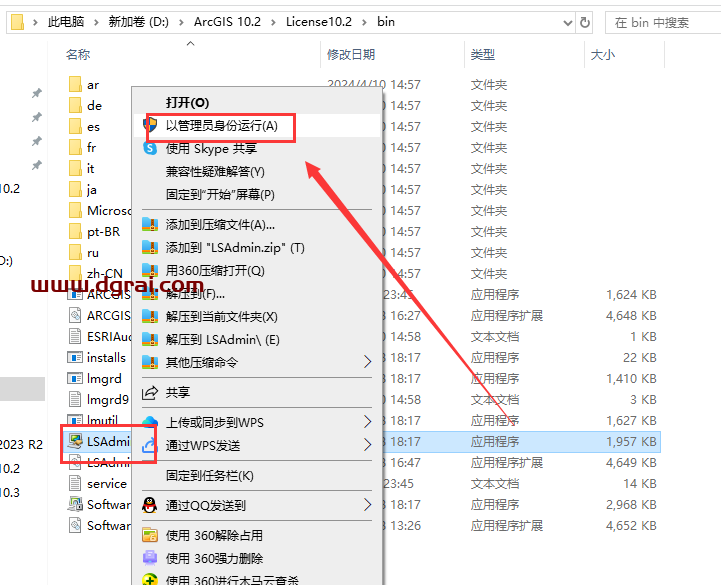The image size is (721, 585).
Task: Go to 新加卷 (D:) in breadcrumb
Action: click(x=138, y=22)
